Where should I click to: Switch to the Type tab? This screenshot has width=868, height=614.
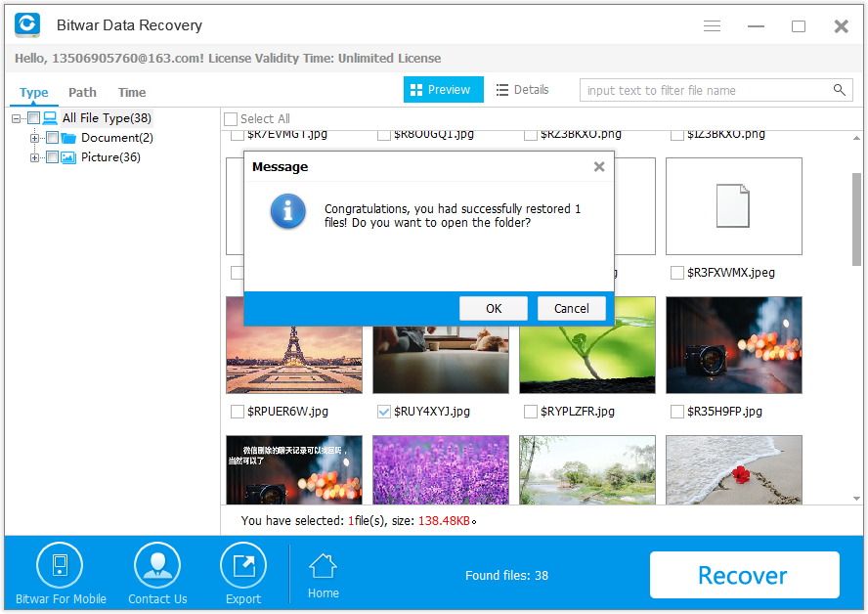(34, 93)
